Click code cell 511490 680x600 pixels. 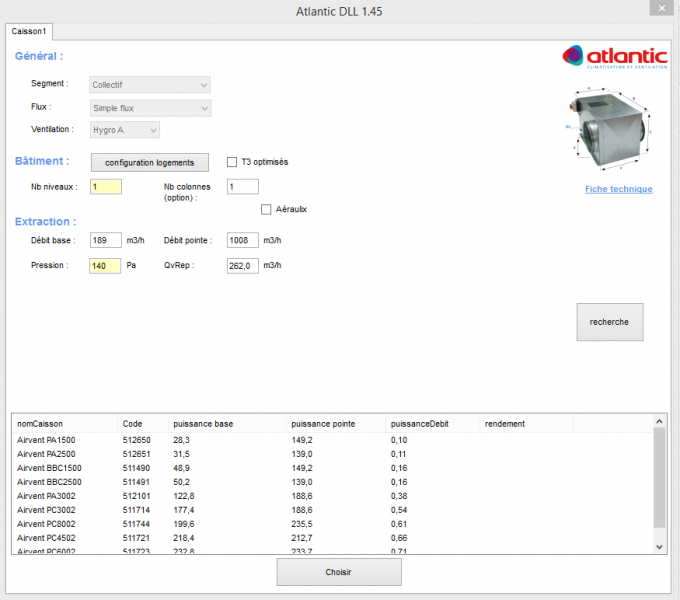pyautogui.click(x=136, y=468)
